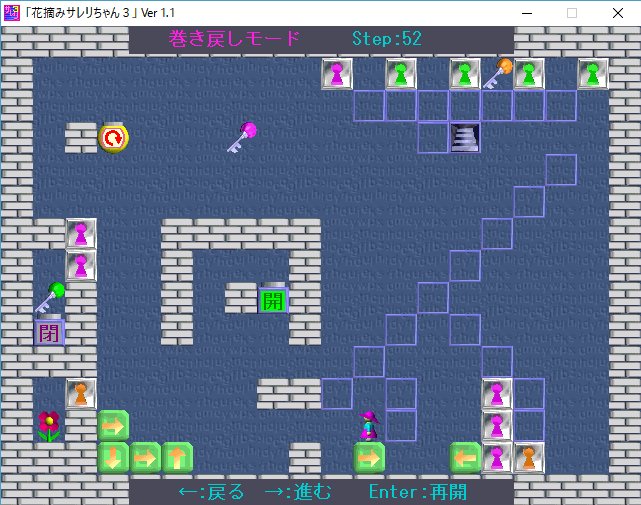
Task: Click the magenta key item
Action: [241, 137]
